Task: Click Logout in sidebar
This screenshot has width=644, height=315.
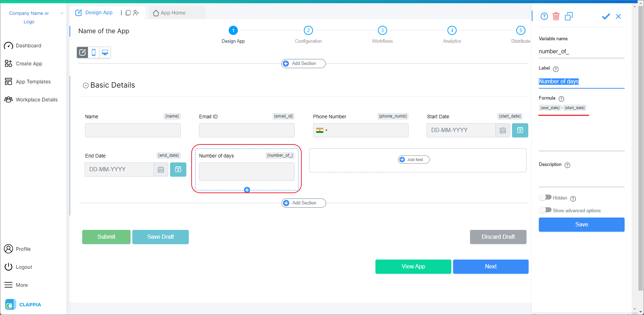Action: coord(18,267)
